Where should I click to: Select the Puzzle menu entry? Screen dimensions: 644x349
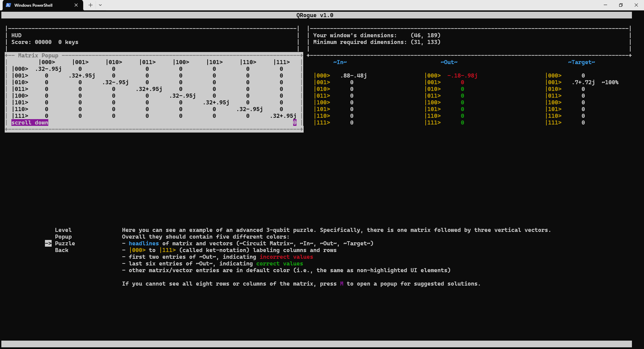tap(65, 243)
